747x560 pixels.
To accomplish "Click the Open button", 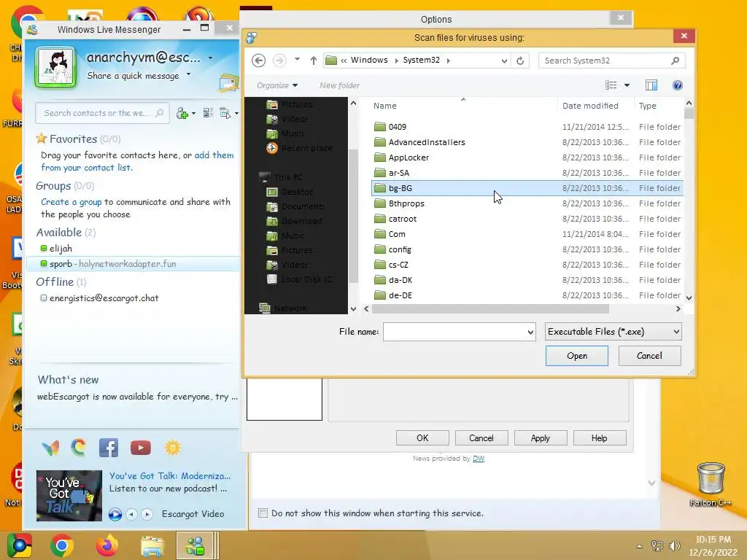I will click(577, 356).
